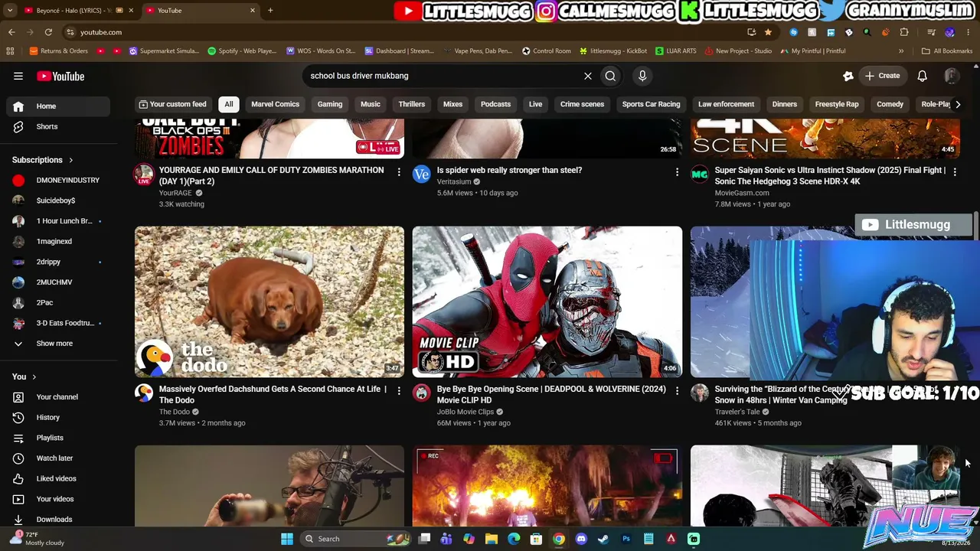Image resolution: width=980 pixels, height=551 pixels.
Task: Open Spotify - Web Player bookmark
Action: click(x=242, y=51)
